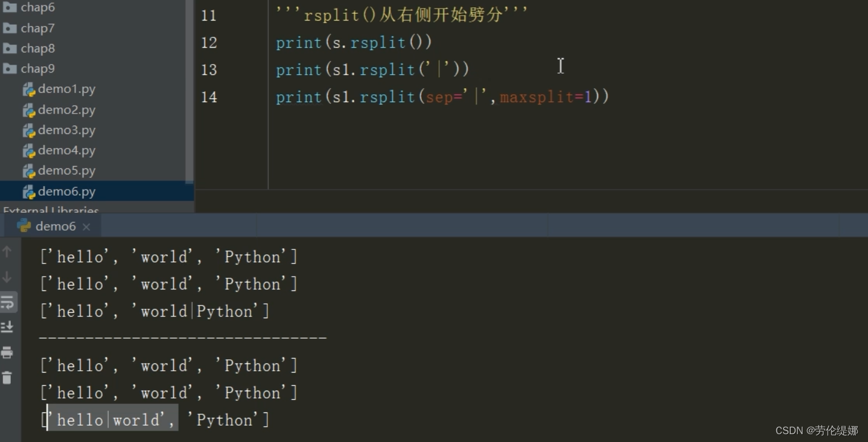
Task: Close the demo6 run tab
Action: [86, 227]
